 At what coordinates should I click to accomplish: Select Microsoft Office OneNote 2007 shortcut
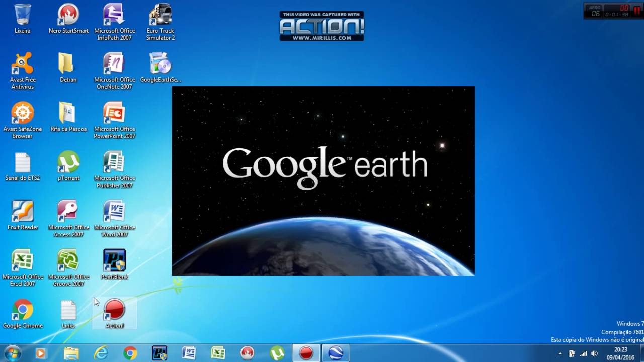point(114,71)
